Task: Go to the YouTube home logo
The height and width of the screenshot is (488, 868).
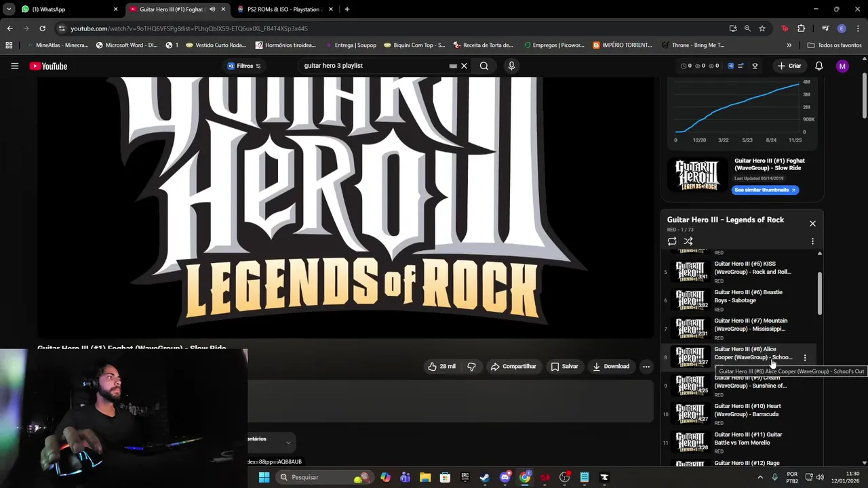Action: pyautogui.click(x=48, y=66)
